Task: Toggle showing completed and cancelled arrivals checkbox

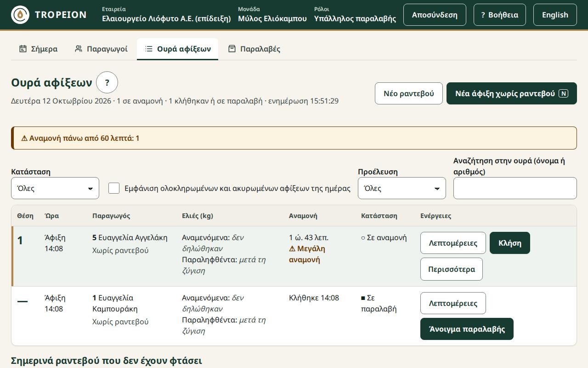Action: click(114, 188)
